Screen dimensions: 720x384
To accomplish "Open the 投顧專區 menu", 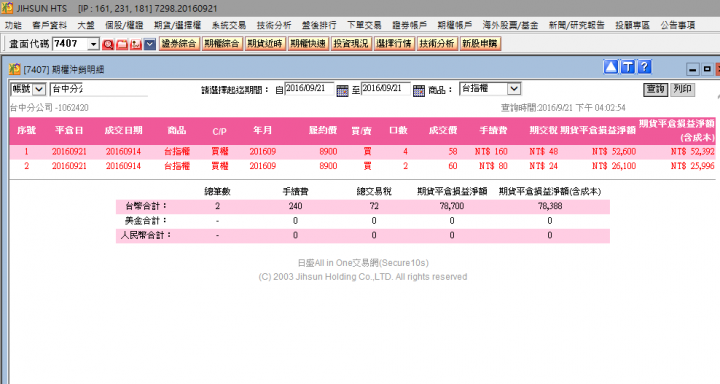I will [632, 25].
